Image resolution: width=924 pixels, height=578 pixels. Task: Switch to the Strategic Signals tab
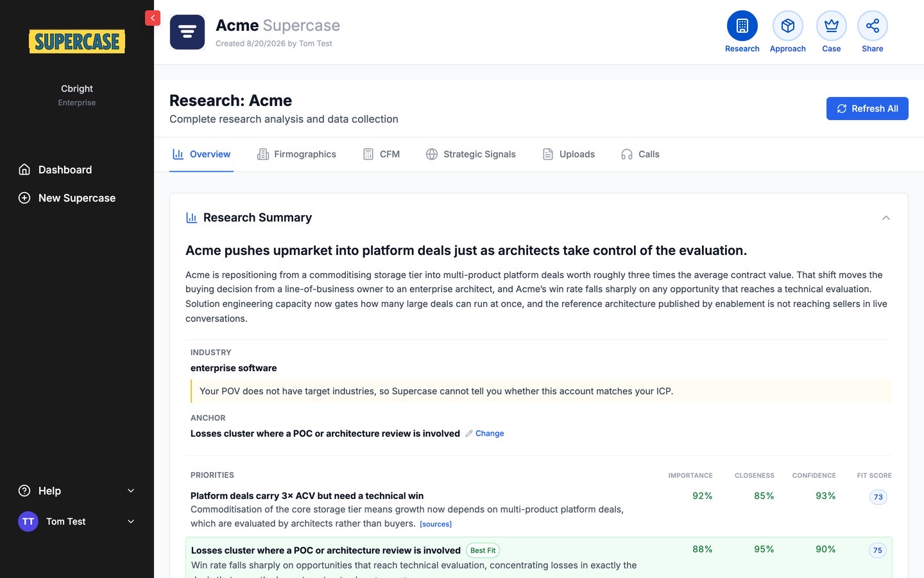coord(471,154)
